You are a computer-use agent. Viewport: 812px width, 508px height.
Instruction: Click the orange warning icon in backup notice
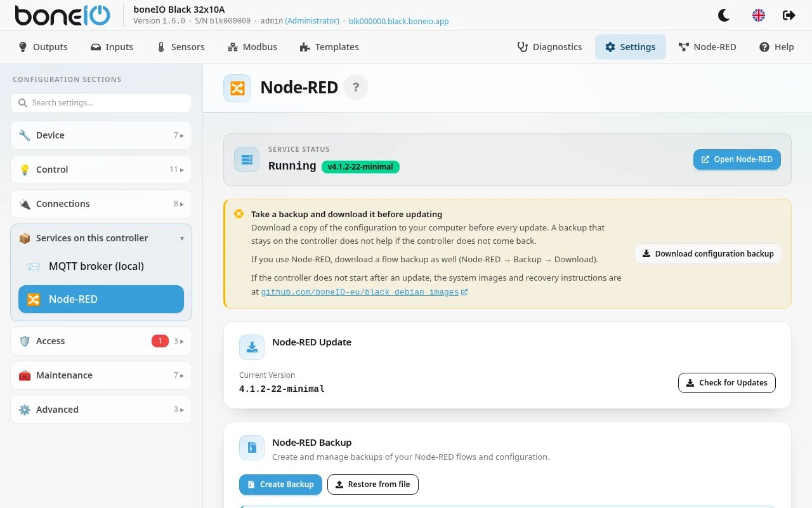pos(239,214)
